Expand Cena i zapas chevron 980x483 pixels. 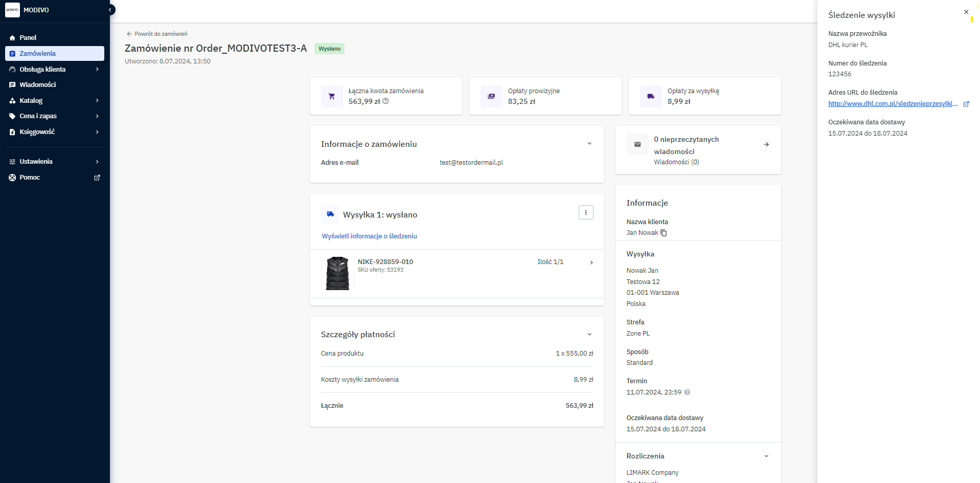pyautogui.click(x=97, y=116)
